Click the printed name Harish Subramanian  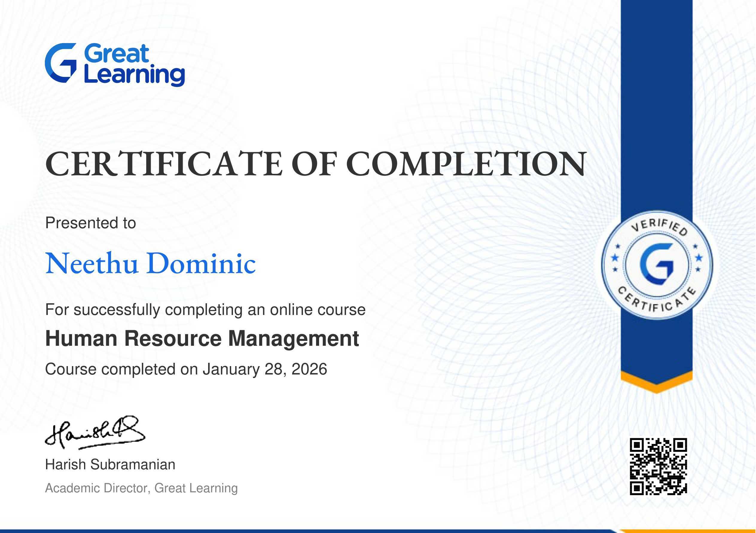click(110, 465)
